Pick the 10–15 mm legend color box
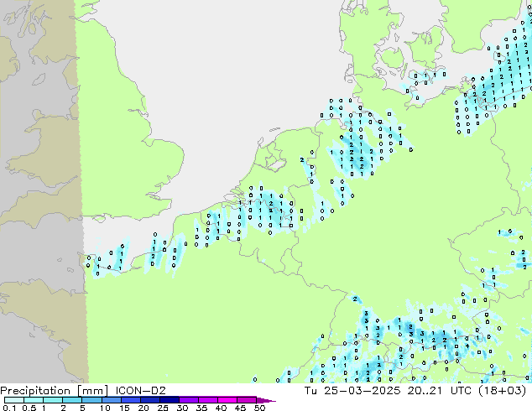The width and height of the screenshot is (532, 411). pyautogui.click(x=112, y=400)
